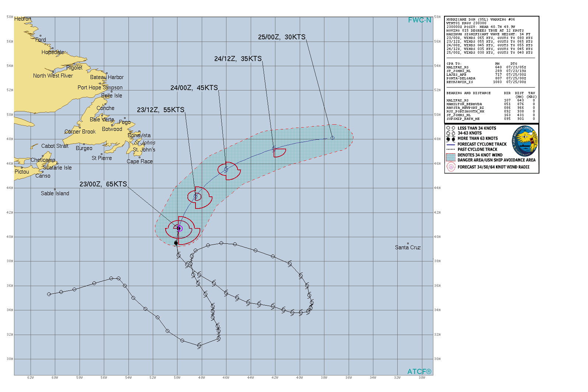Click the 'North West River' place label
The width and height of the screenshot is (588, 392).
(53, 76)
